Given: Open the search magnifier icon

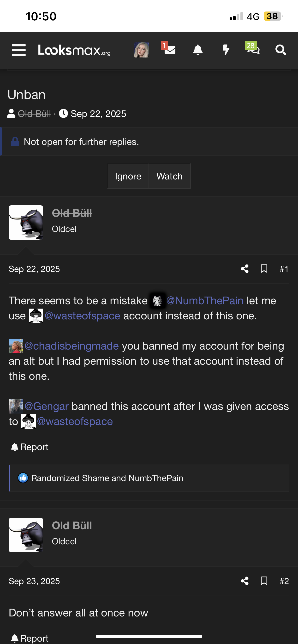Looking at the screenshot, I should click(x=280, y=50).
